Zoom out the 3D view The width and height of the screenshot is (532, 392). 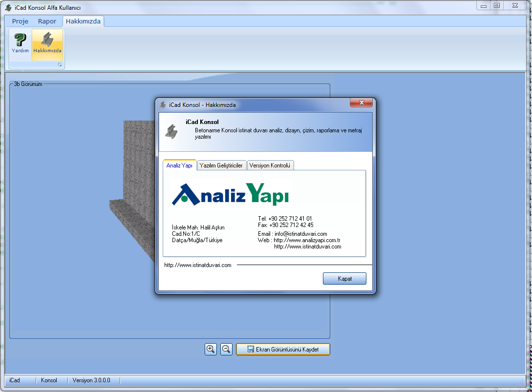tap(226, 349)
